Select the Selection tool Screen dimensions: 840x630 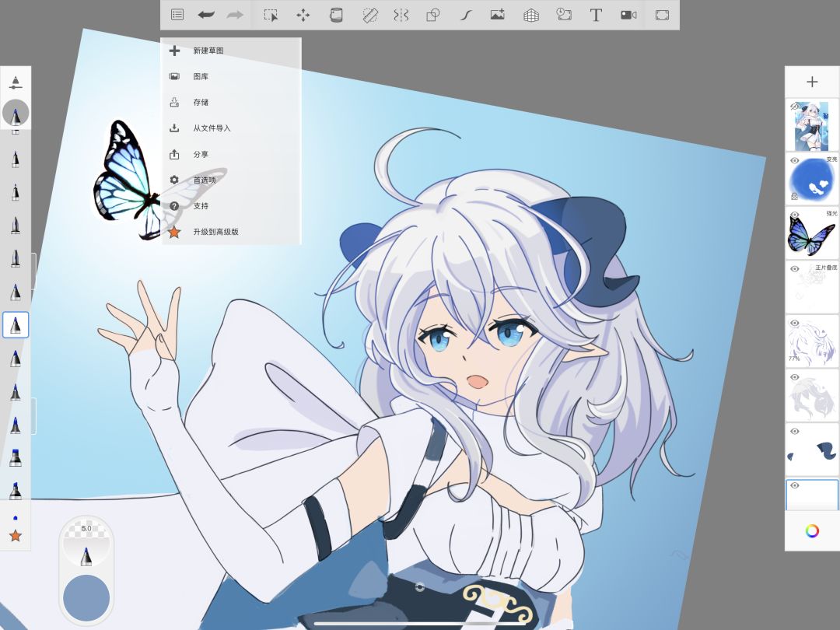(271, 15)
